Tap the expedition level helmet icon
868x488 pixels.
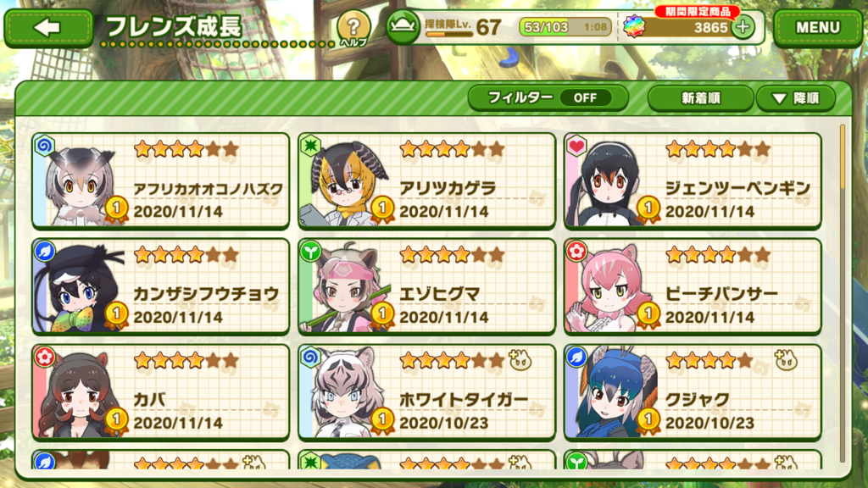(x=403, y=26)
